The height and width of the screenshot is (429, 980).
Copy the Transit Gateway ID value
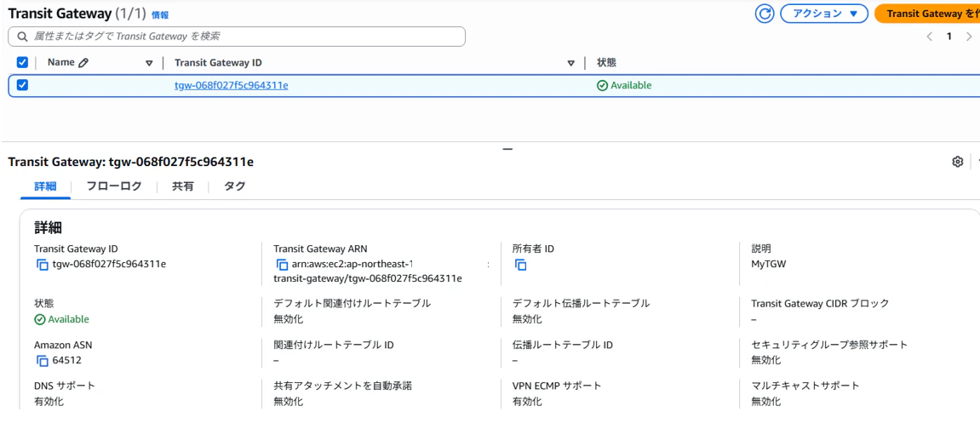42,264
